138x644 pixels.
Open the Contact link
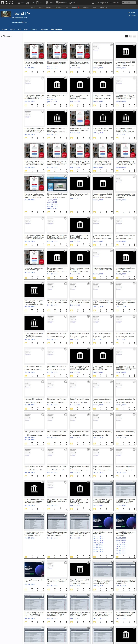pos(86,7)
